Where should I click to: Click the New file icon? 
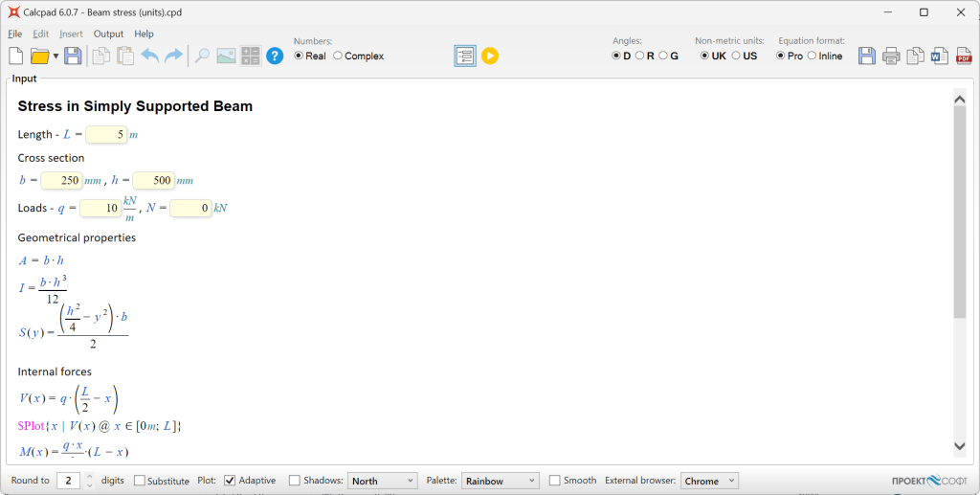15,56
